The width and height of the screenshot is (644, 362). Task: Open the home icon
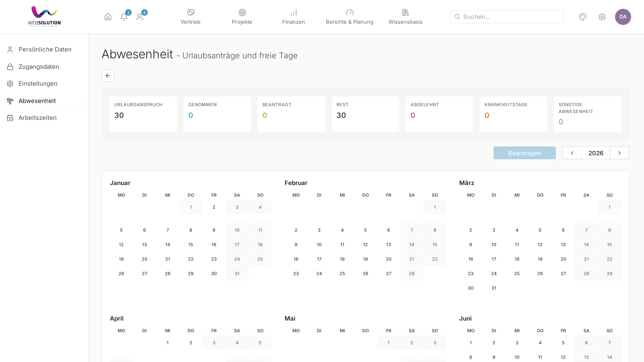[108, 17]
